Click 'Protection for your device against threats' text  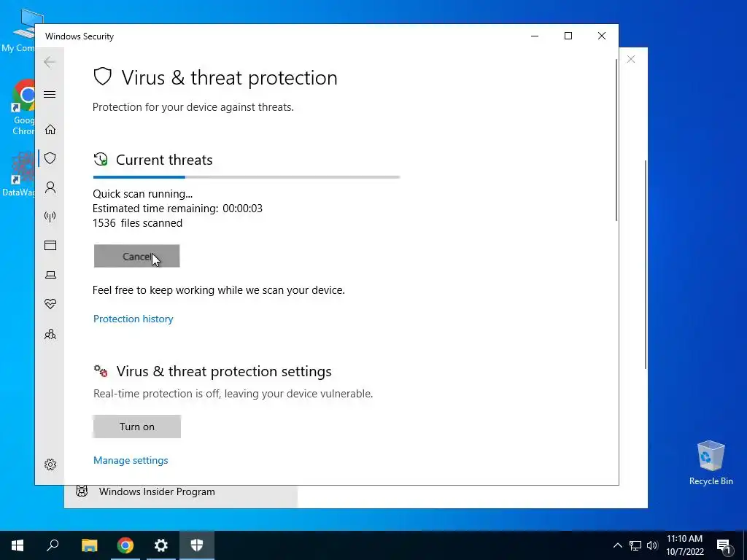click(x=193, y=107)
